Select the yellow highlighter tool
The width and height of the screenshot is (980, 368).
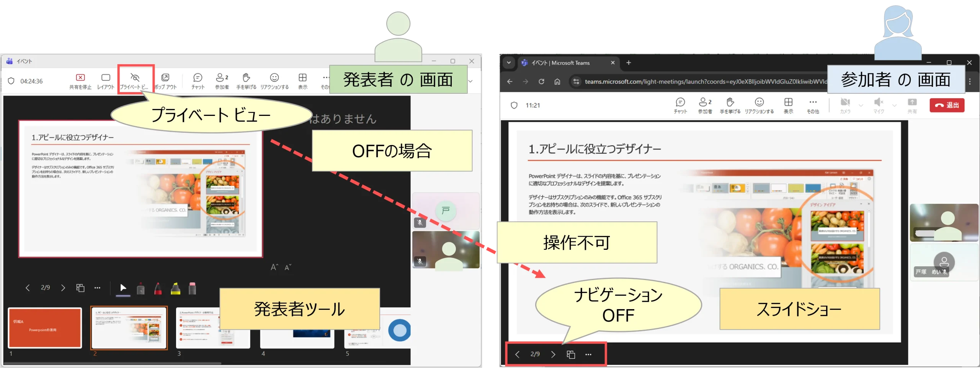[x=175, y=288]
